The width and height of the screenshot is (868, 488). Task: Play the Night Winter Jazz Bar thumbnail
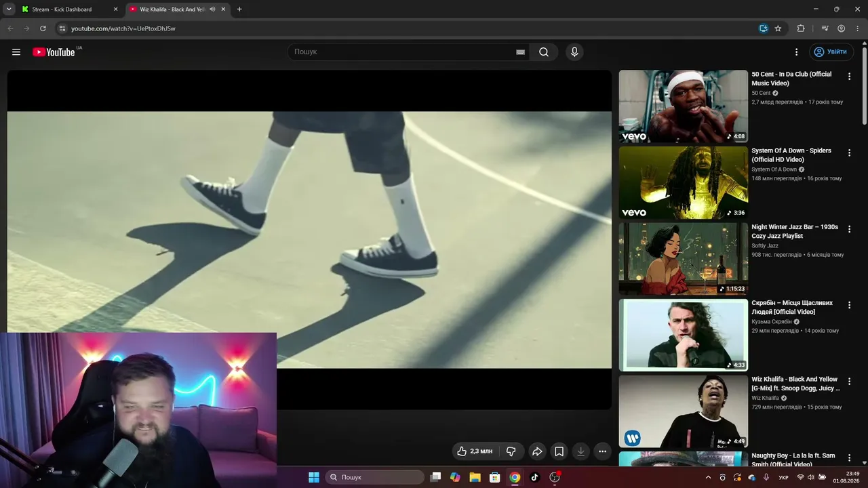(684, 259)
